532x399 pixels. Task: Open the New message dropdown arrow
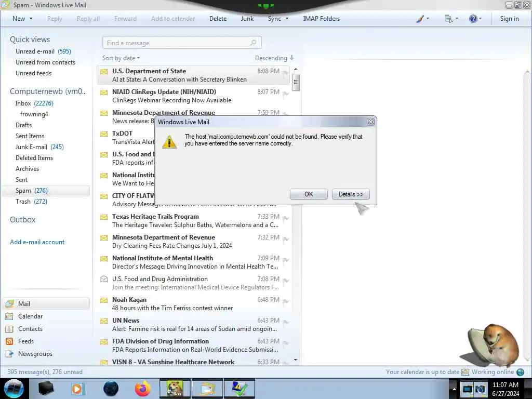pos(31,19)
